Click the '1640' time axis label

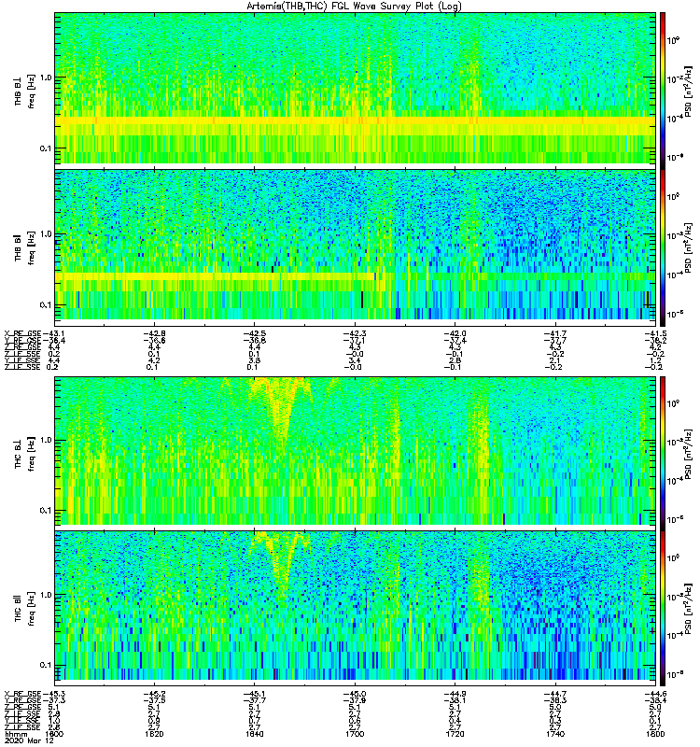255,734
